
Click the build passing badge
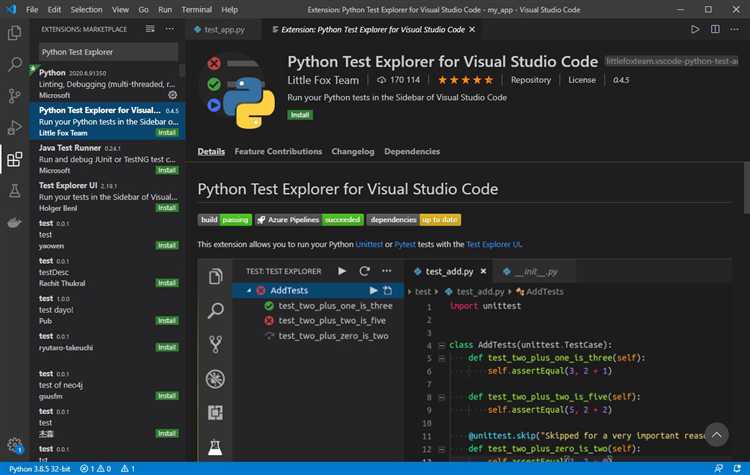(x=225, y=220)
